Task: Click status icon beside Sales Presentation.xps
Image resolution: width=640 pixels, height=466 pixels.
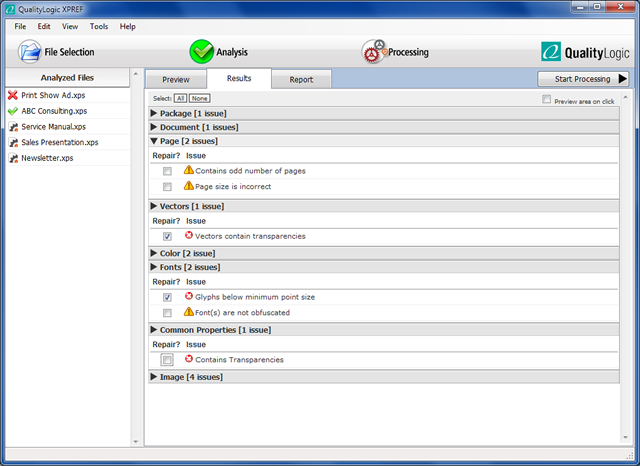Action: point(13,142)
